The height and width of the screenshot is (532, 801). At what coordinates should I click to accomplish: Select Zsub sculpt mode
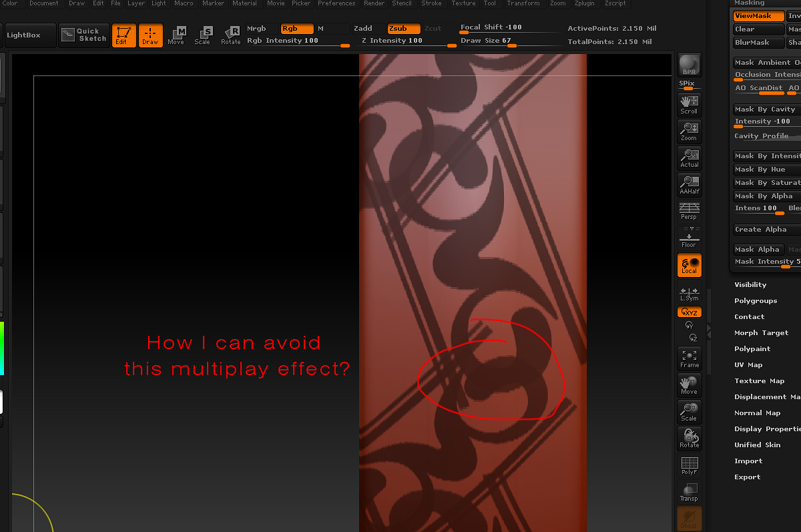point(404,29)
